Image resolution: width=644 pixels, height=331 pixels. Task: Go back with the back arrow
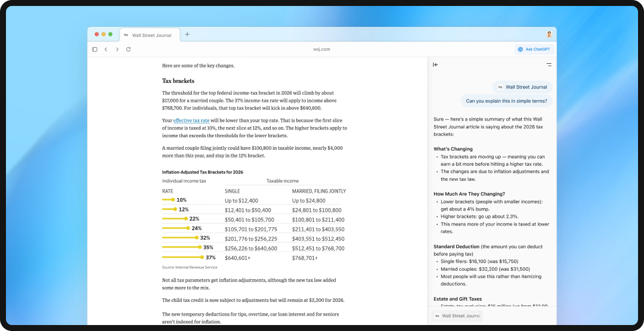pos(106,50)
